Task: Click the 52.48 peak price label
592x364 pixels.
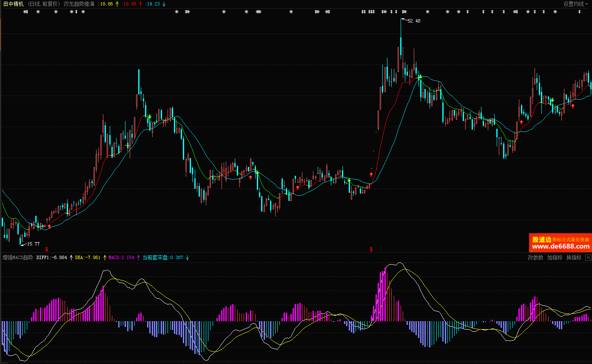Action: pos(413,21)
